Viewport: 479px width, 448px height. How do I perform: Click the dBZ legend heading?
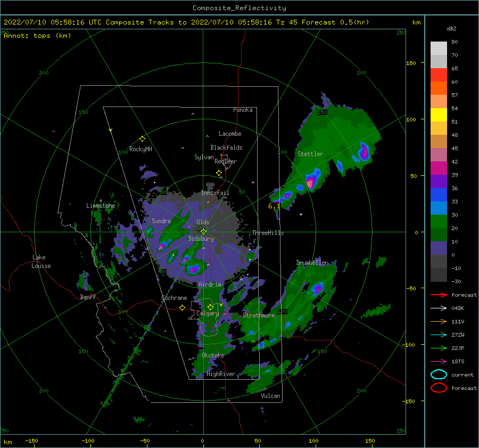click(451, 29)
